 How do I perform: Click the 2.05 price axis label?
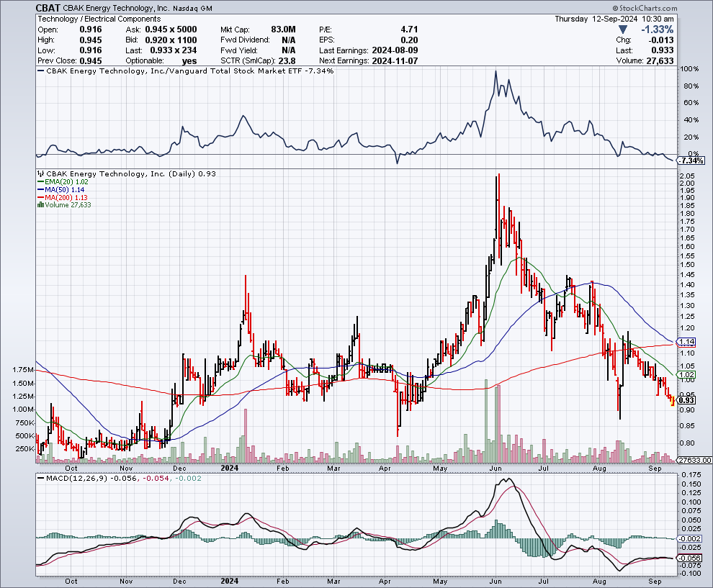pos(688,176)
